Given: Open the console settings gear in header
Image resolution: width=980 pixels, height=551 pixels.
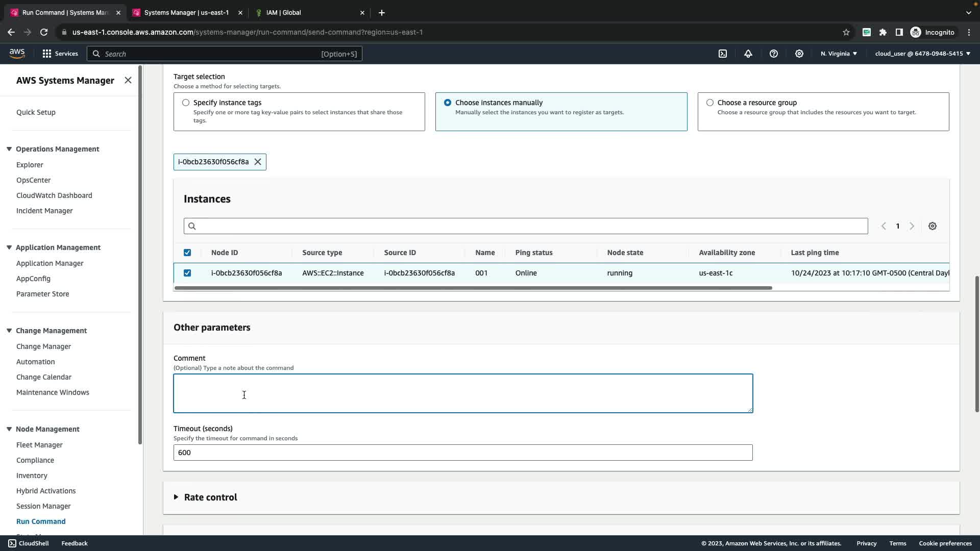Looking at the screenshot, I should tap(799, 54).
